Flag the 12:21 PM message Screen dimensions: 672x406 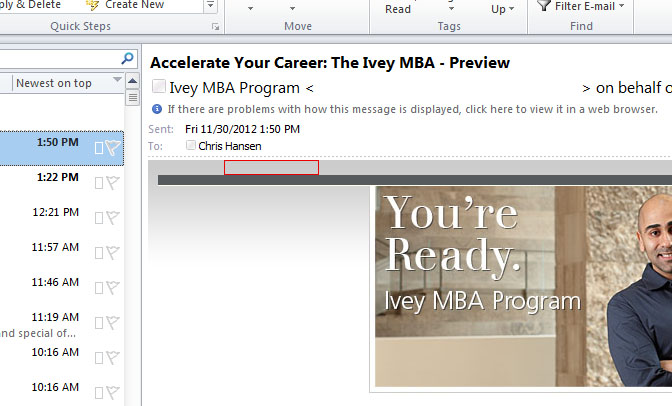point(113,218)
